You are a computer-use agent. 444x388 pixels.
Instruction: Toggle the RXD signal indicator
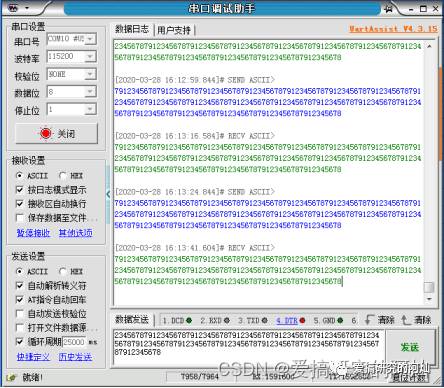215,321
